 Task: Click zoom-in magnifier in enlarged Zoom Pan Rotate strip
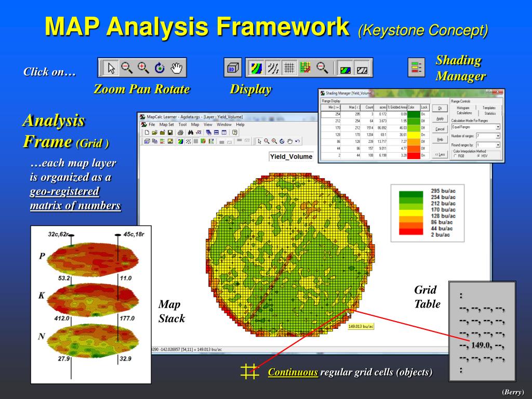(143, 68)
